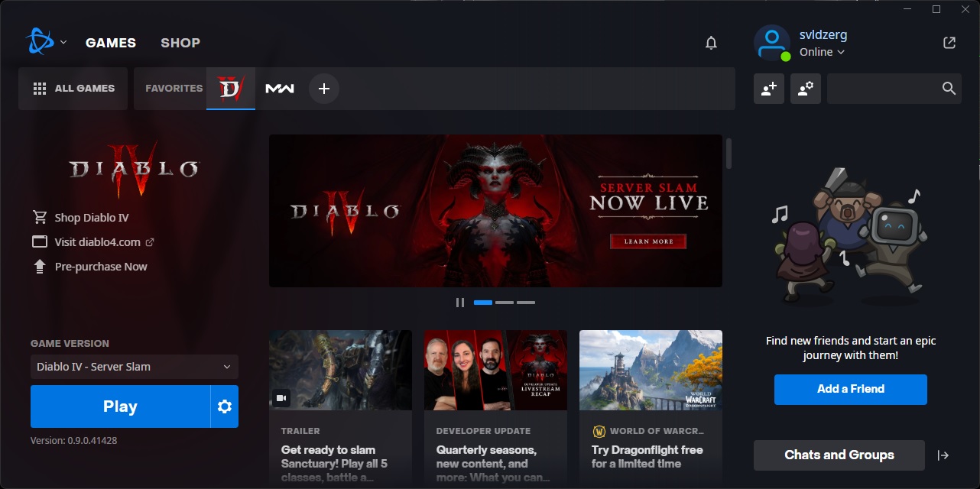Open the Server Slam Now Live banner

pos(495,211)
